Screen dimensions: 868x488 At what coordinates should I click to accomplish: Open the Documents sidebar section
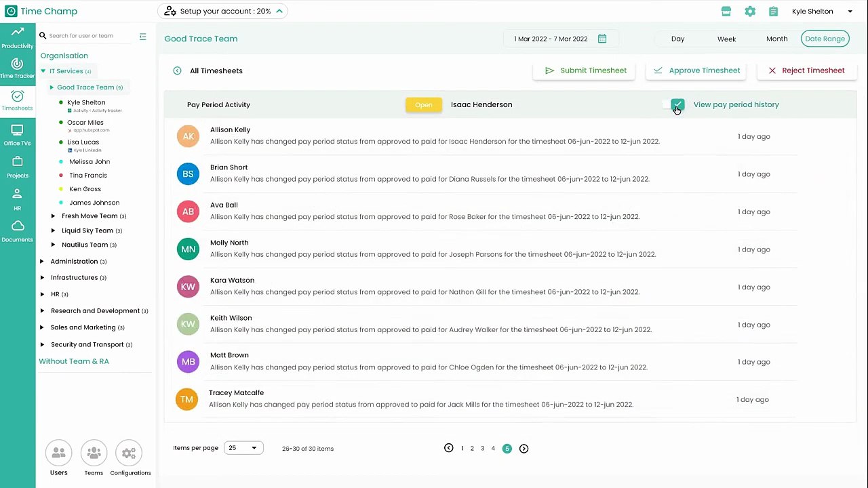point(18,231)
